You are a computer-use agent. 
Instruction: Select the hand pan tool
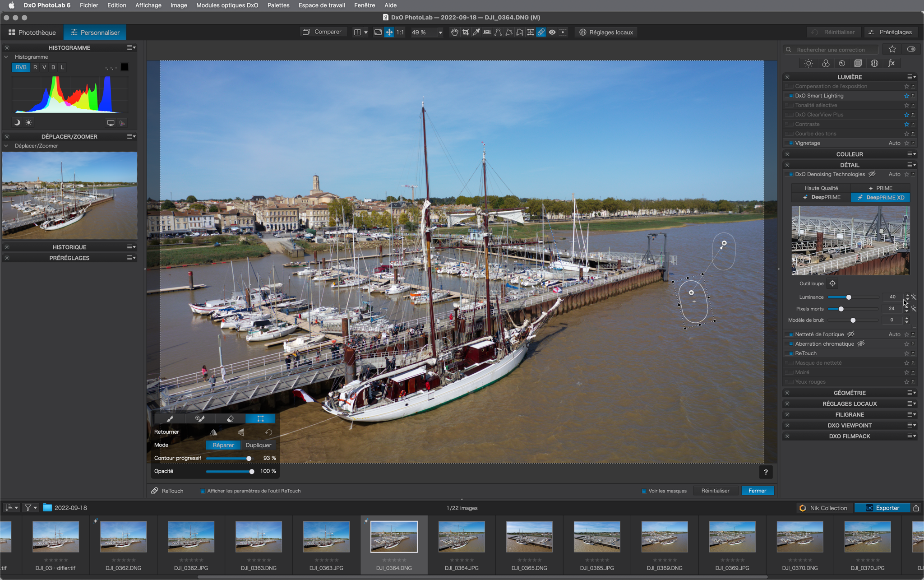[455, 32]
